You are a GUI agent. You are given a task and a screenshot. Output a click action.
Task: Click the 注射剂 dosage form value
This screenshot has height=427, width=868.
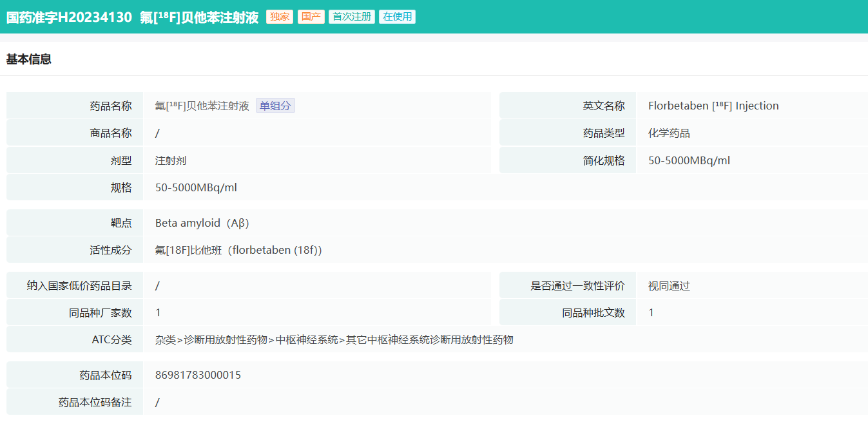pyautogui.click(x=171, y=161)
